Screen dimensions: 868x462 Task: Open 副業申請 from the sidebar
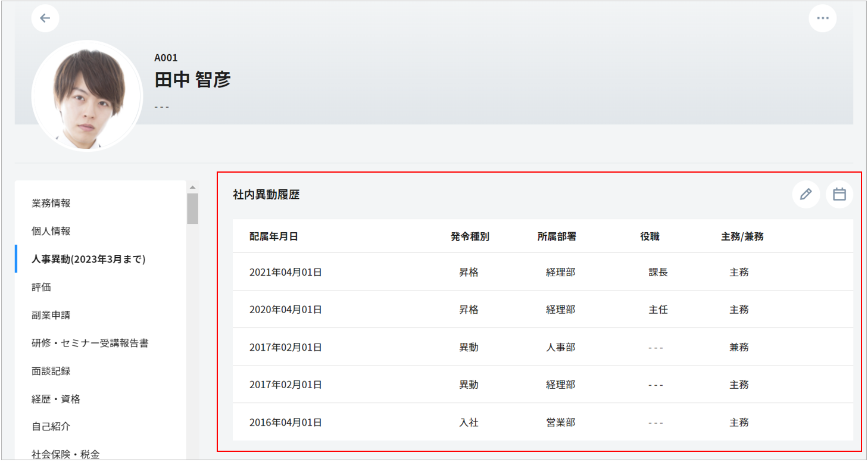pos(51,315)
